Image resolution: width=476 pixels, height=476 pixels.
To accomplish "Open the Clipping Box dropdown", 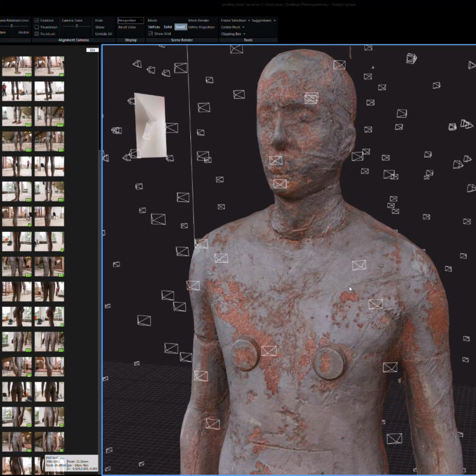I will tap(232, 34).
